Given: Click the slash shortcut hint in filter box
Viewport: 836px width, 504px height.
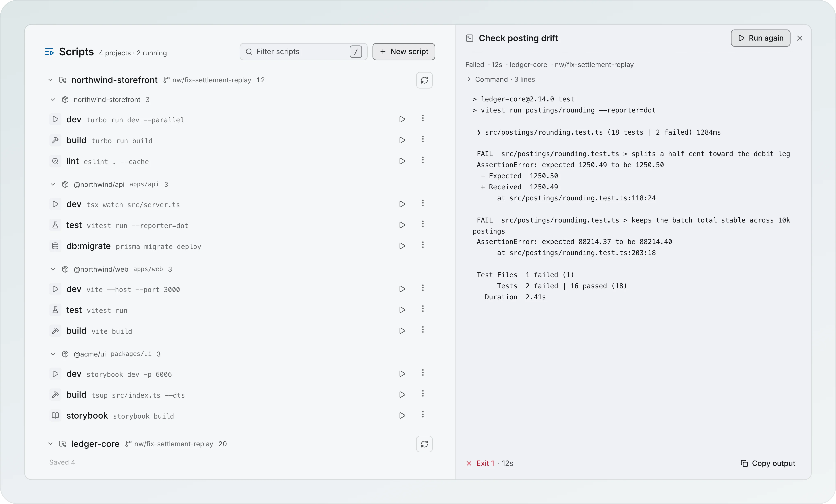Looking at the screenshot, I should [x=356, y=52].
